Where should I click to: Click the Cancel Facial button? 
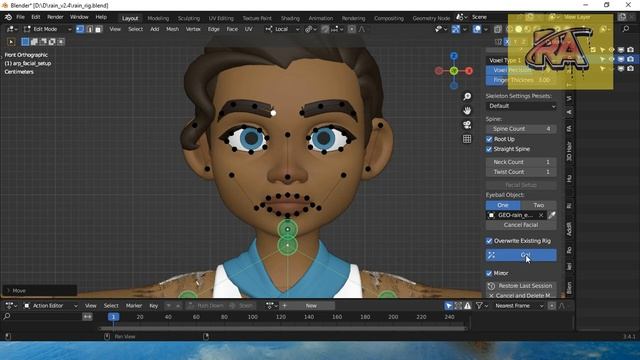521,225
